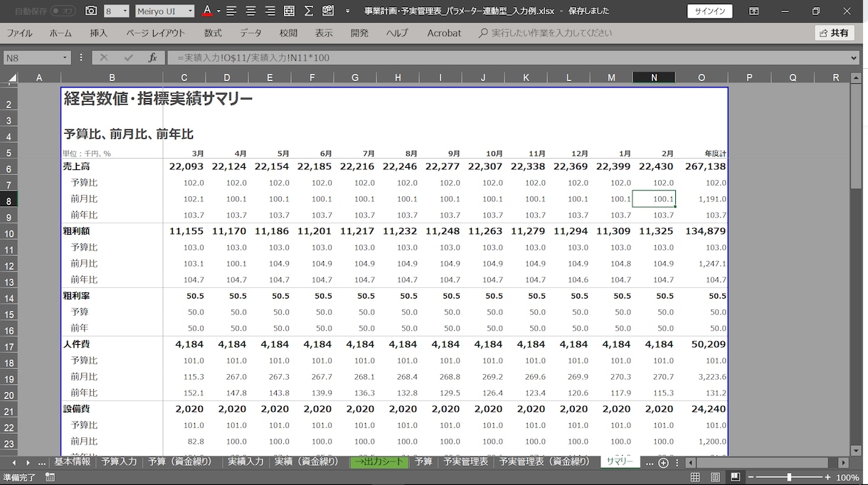Switch to Page Break Preview icon
The width and height of the screenshot is (868, 485).
[x=735, y=477]
